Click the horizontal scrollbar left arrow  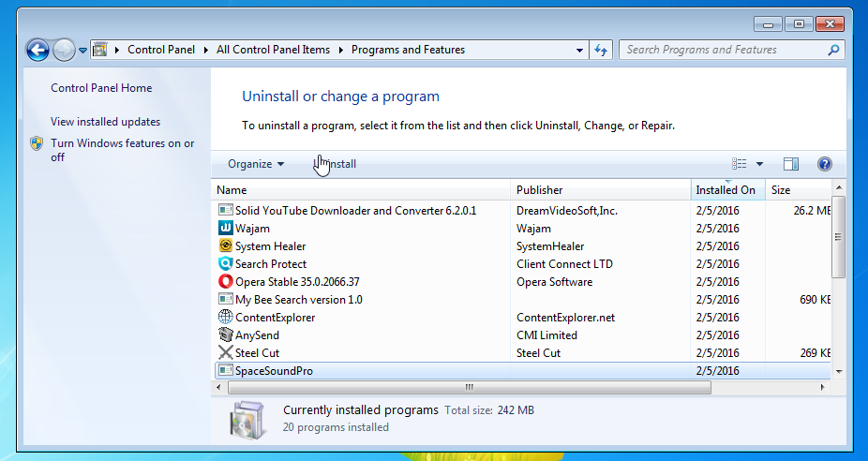(218, 387)
